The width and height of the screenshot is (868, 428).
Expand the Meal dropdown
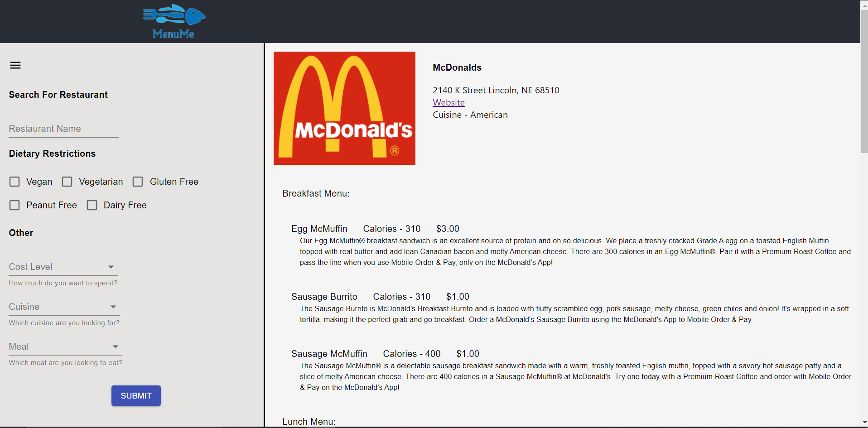(x=66, y=346)
